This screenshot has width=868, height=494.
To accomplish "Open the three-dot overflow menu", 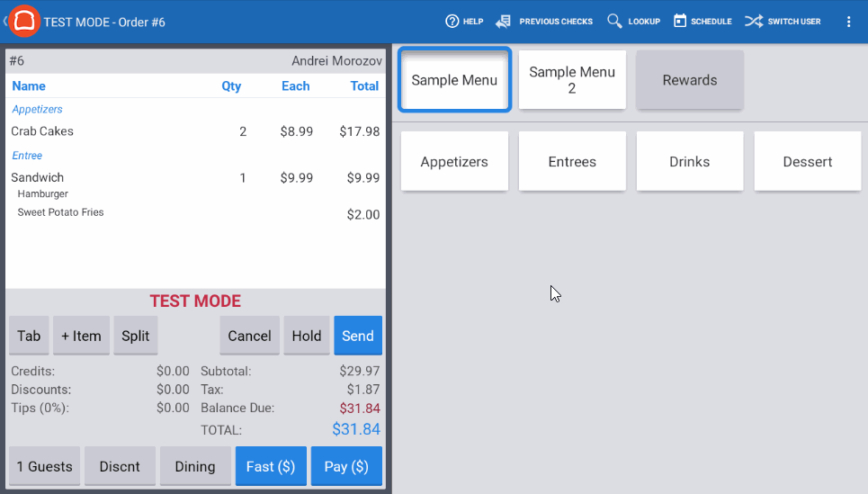I will (x=848, y=22).
